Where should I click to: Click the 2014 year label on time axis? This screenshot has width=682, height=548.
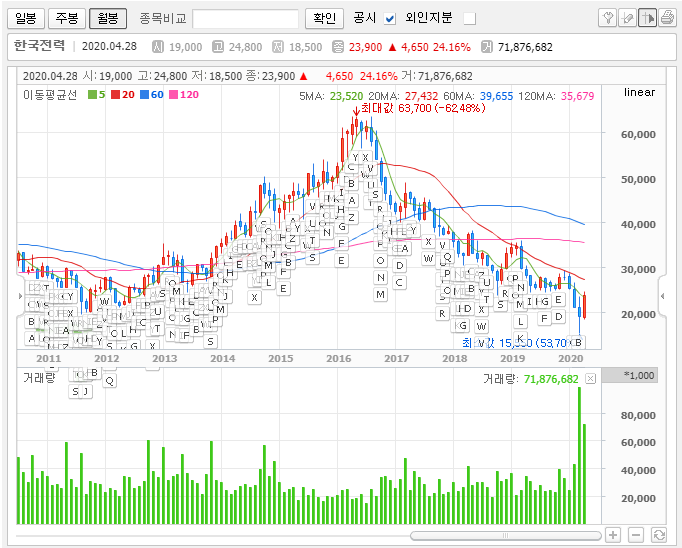tap(222, 358)
